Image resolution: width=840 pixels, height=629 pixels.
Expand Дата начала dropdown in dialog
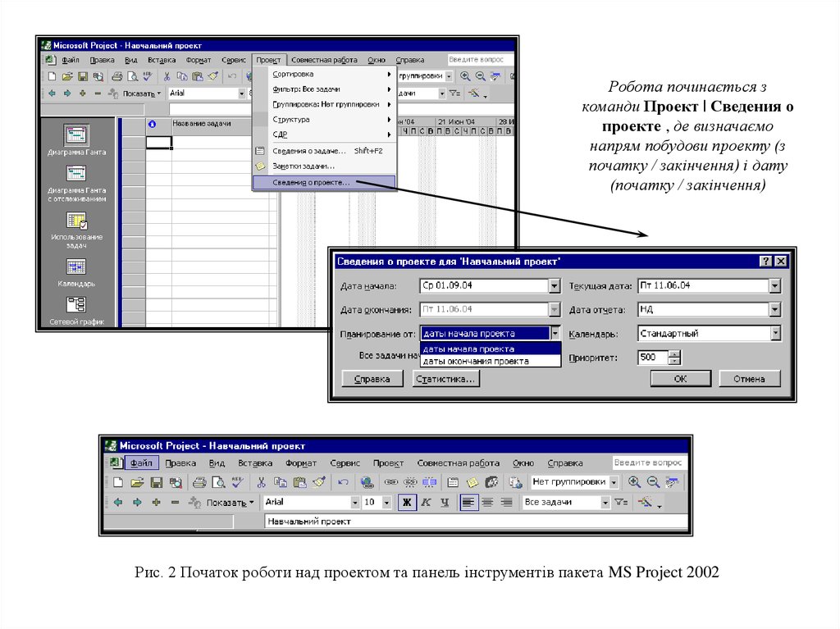pyautogui.click(x=555, y=285)
